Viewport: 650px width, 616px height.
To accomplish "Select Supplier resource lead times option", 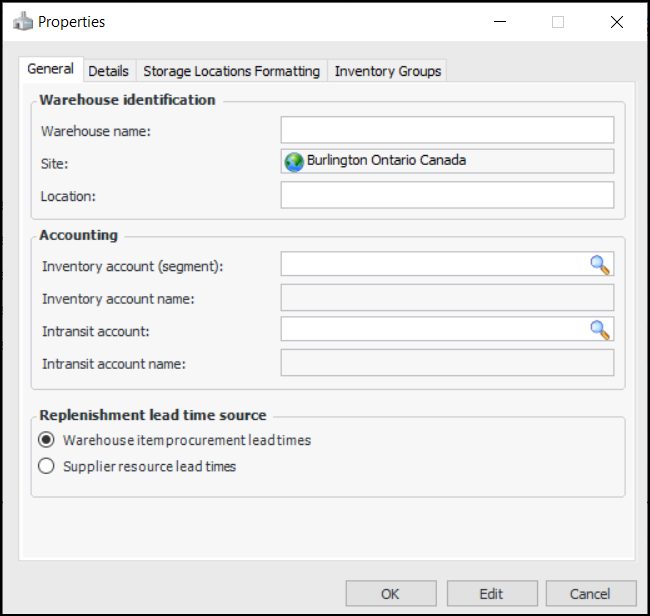I will click(x=45, y=466).
